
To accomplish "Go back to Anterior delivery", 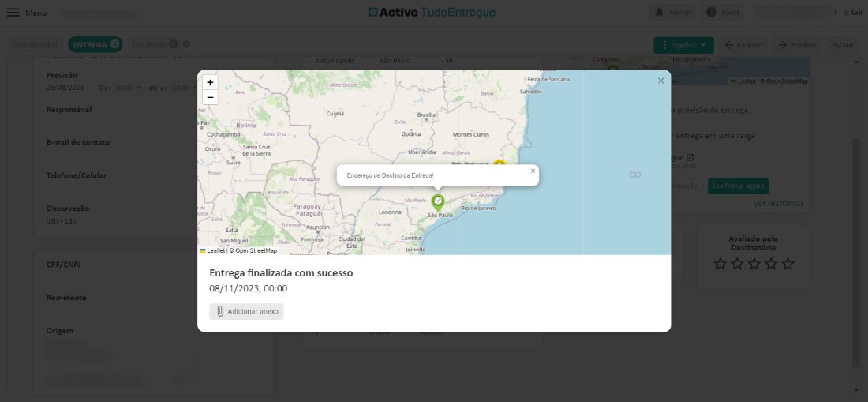I will coord(743,45).
